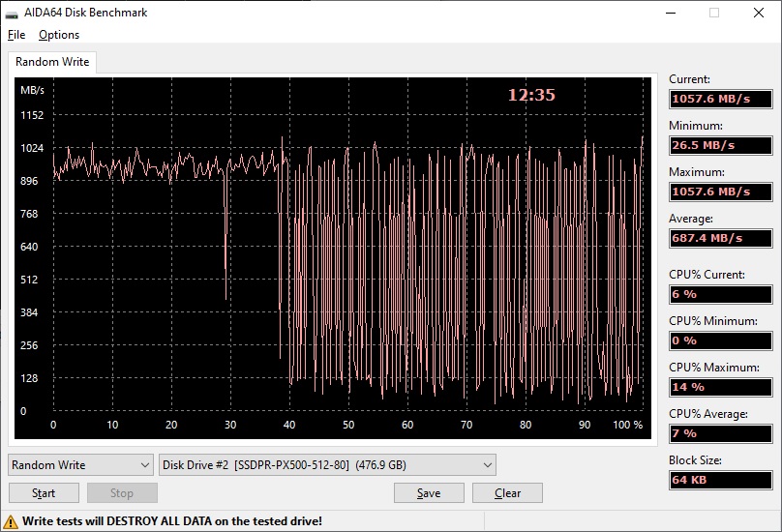
Task: Click the 1152 y-axis label
Action: coord(32,115)
